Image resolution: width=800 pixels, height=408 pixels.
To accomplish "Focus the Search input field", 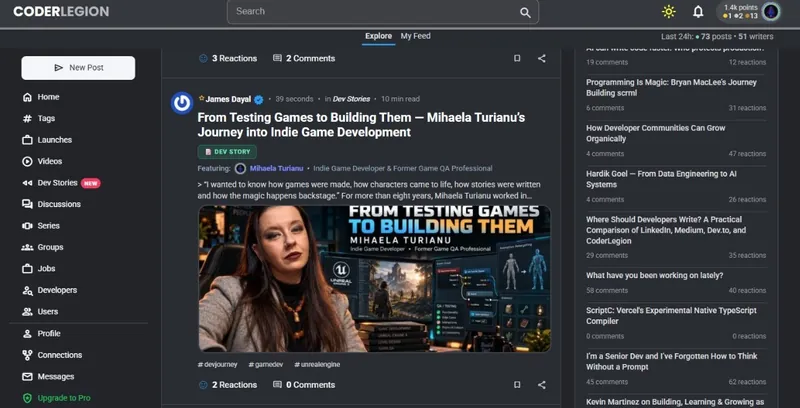I will 383,12.
